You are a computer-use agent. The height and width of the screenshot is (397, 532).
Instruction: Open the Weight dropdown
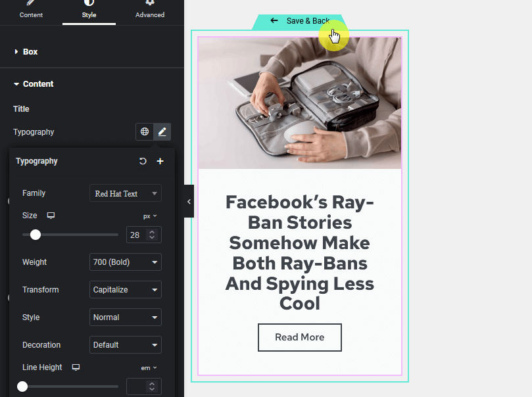(x=126, y=262)
